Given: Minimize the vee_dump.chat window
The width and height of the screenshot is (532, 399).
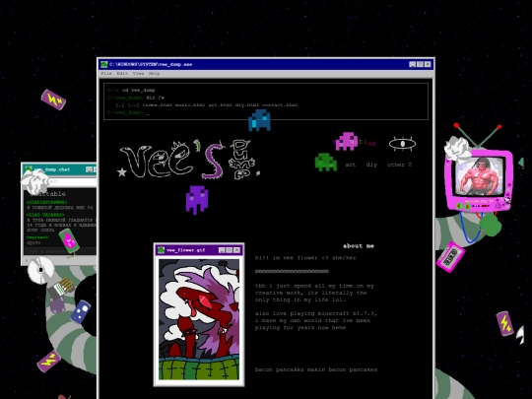Looking at the screenshot, I should point(90,169).
